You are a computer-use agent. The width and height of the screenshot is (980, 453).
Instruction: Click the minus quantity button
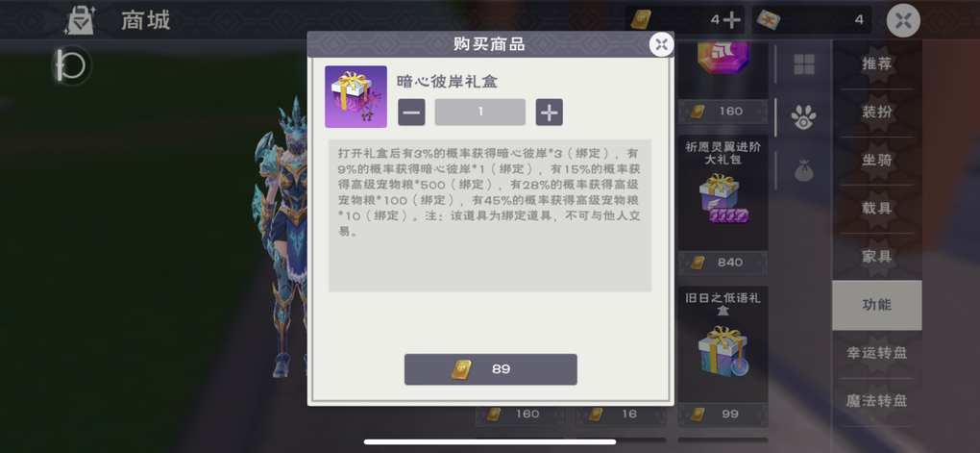point(411,112)
